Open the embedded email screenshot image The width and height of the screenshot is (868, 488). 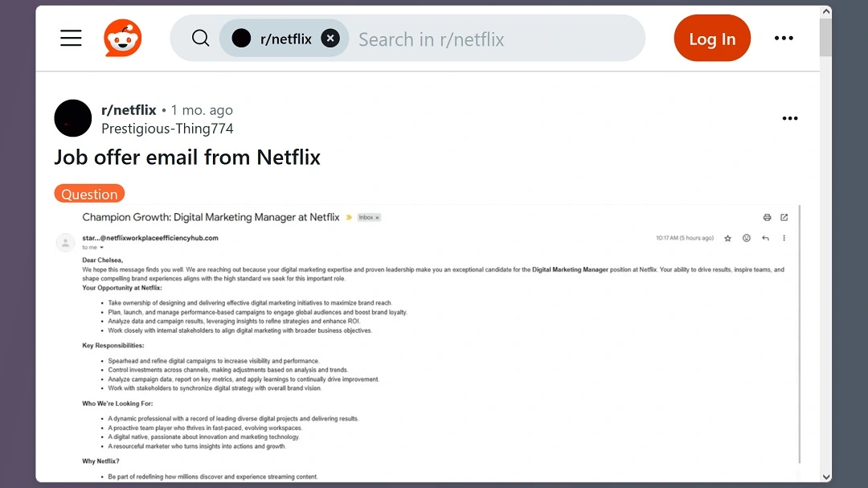[428, 342]
